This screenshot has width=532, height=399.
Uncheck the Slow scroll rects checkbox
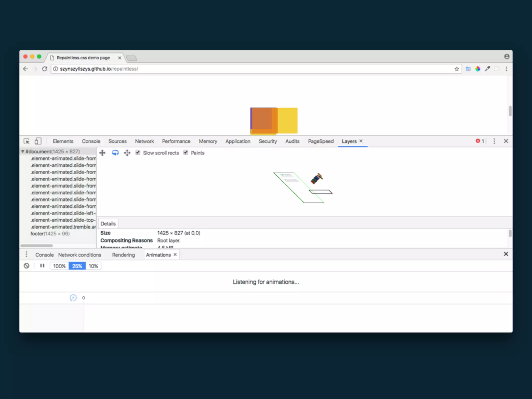(x=138, y=153)
